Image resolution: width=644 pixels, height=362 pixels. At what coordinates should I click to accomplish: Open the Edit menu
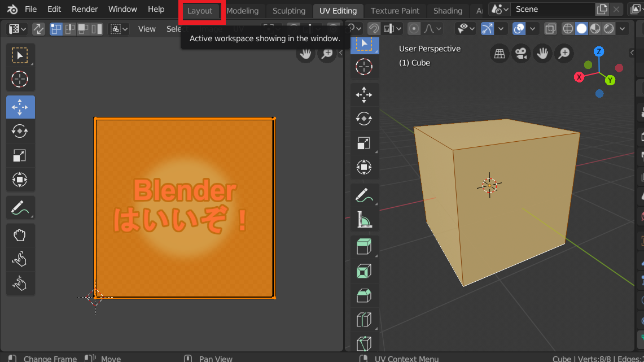pos(54,9)
